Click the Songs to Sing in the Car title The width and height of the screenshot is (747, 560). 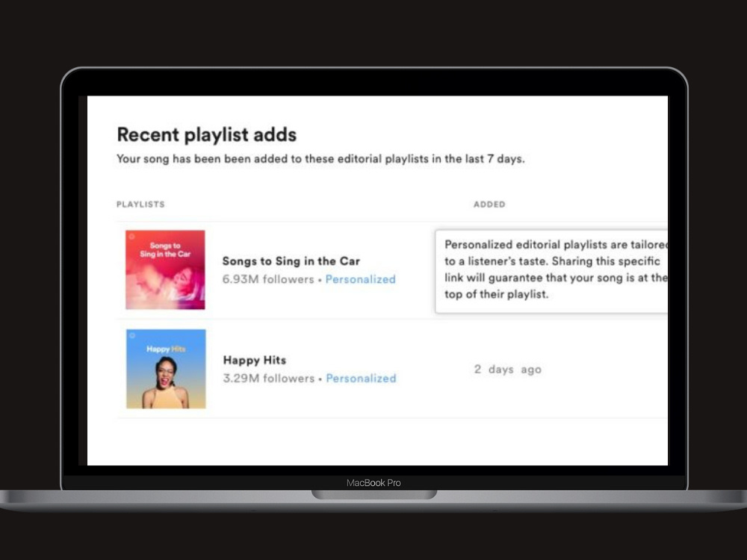291,261
